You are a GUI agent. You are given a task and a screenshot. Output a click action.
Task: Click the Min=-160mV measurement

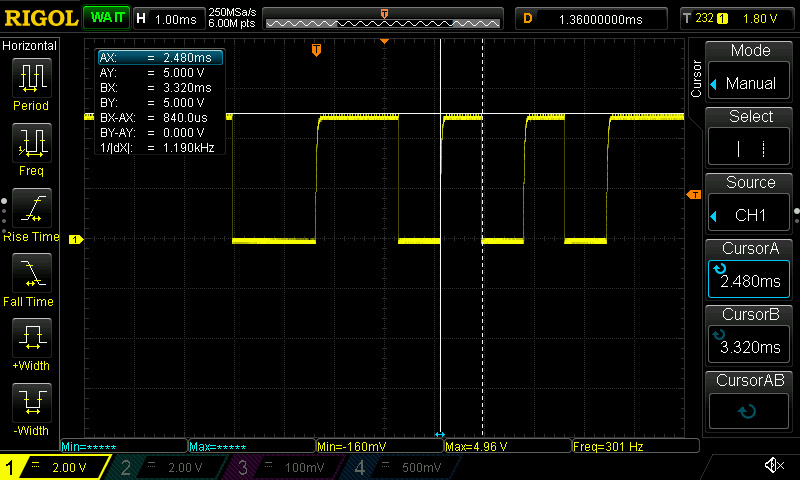(380, 446)
